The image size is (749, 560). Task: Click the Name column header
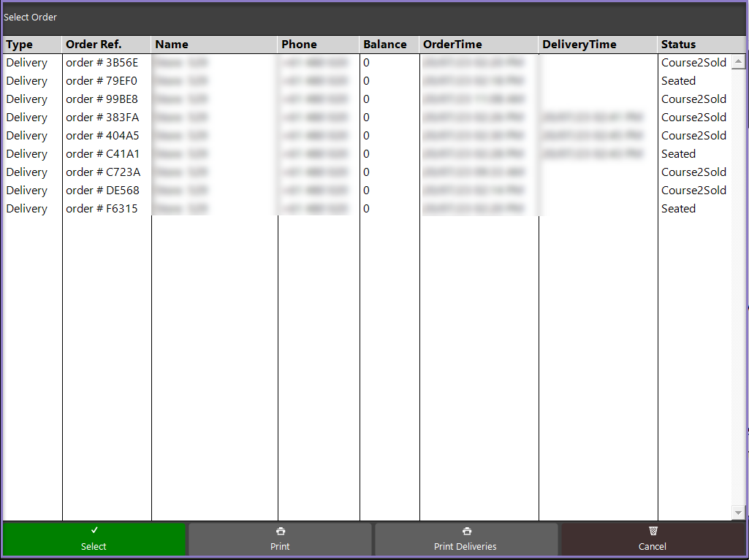(172, 45)
